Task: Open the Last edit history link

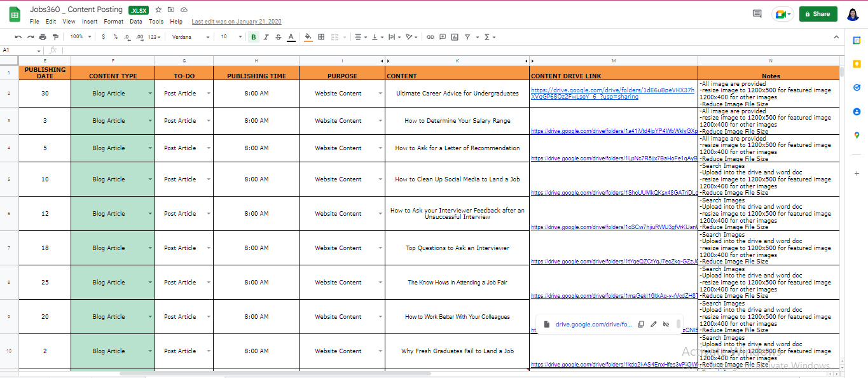Action: 236,22
